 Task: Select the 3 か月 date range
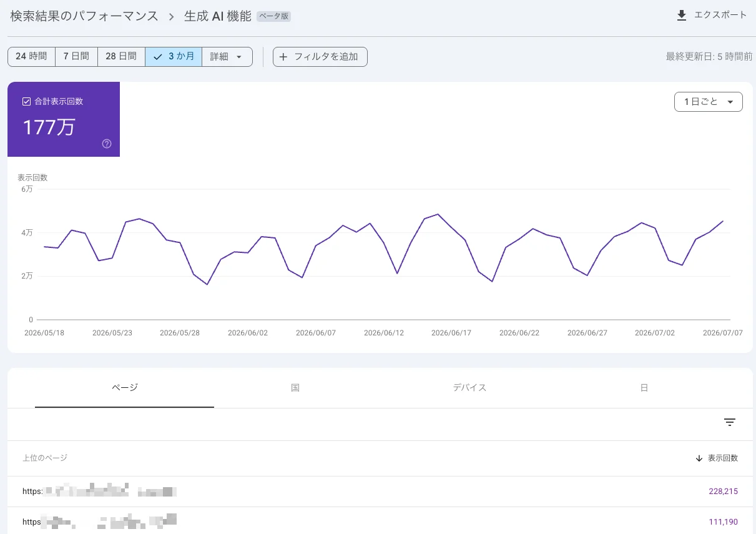click(x=174, y=56)
